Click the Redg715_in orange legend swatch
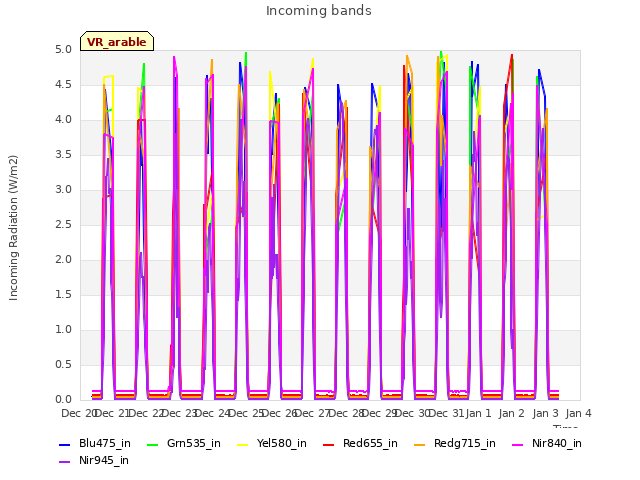Viewport: 640px width, 480px height. (420, 444)
